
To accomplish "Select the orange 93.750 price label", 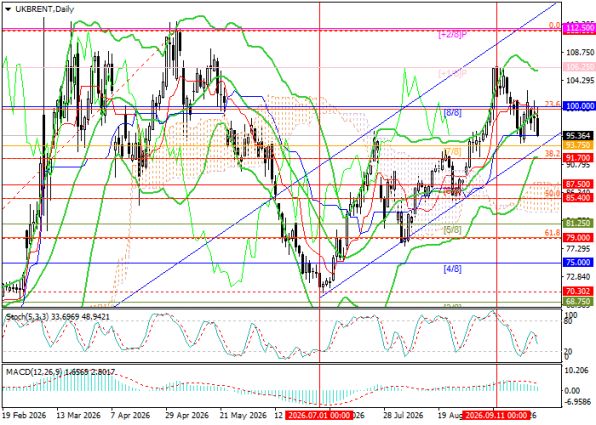I will coord(579,145).
